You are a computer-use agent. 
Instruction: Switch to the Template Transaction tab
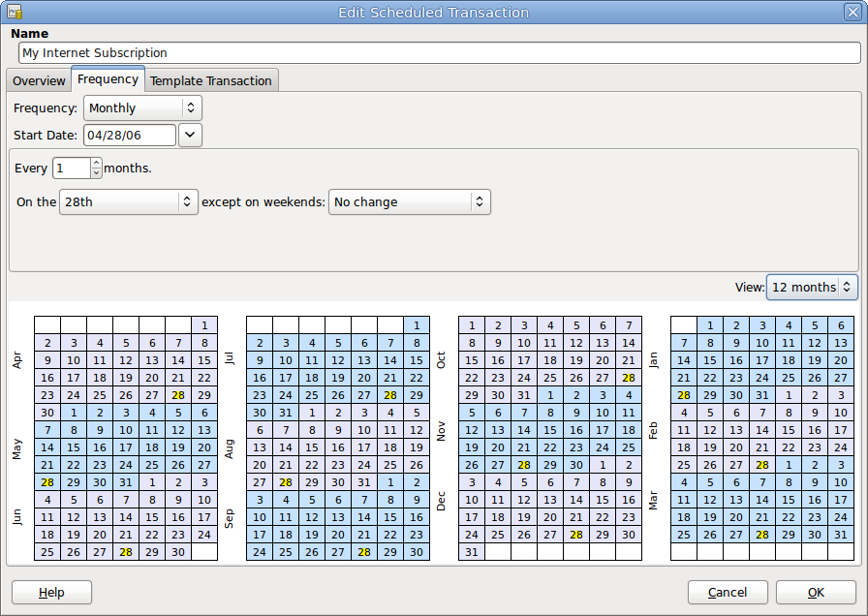click(x=211, y=80)
